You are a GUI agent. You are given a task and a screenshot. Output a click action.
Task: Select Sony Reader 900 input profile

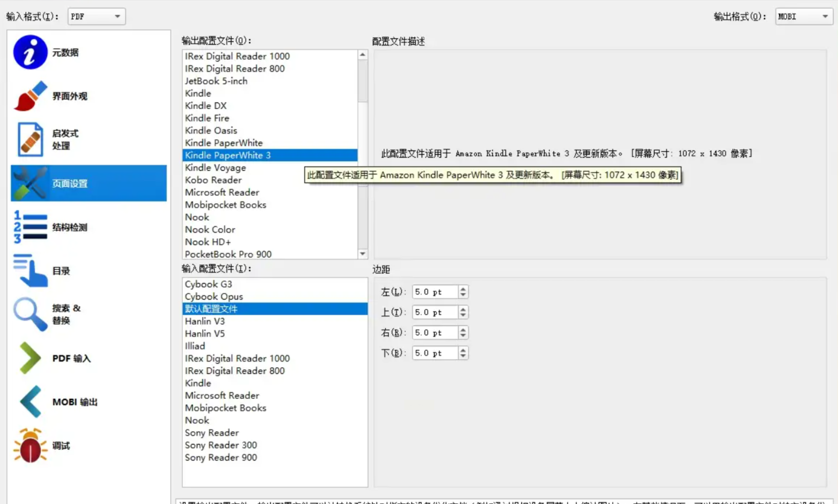click(x=221, y=457)
